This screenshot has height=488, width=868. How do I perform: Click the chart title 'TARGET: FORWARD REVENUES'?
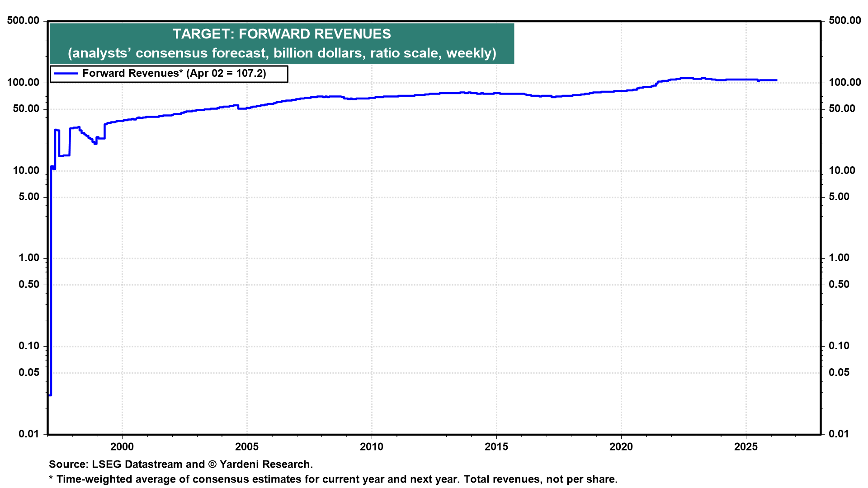[x=282, y=34]
